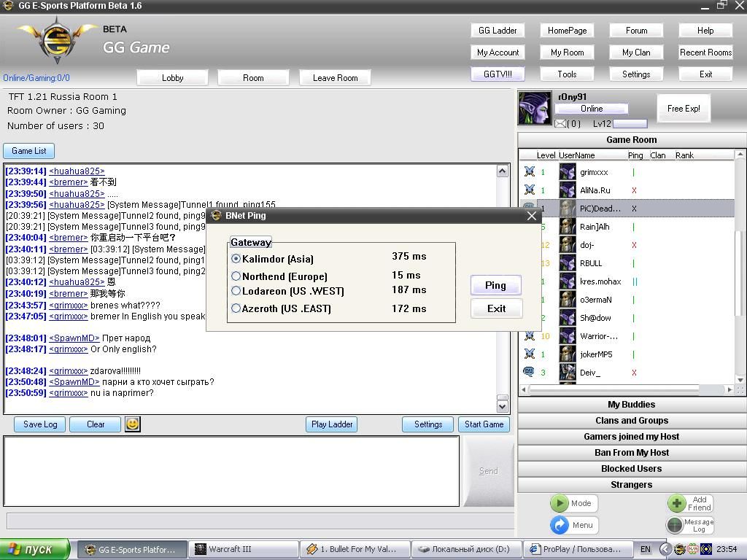
Task: Click the GG Game winged logo
Action: point(57,40)
